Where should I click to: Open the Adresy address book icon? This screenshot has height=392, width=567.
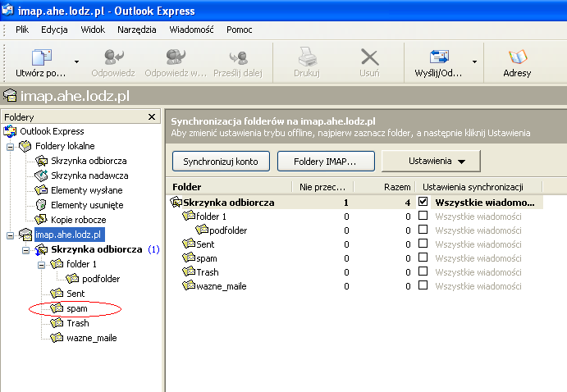pyautogui.click(x=518, y=57)
